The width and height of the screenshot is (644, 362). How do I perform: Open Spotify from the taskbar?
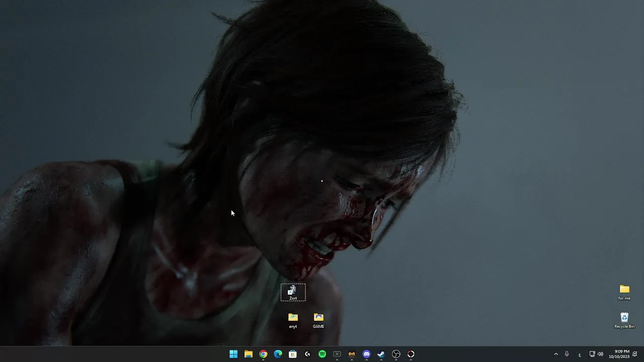(322, 354)
